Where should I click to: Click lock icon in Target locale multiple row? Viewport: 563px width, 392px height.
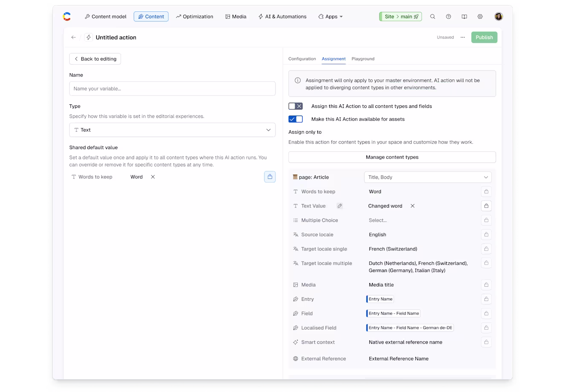pyautogui.click(x=486, y=263)
